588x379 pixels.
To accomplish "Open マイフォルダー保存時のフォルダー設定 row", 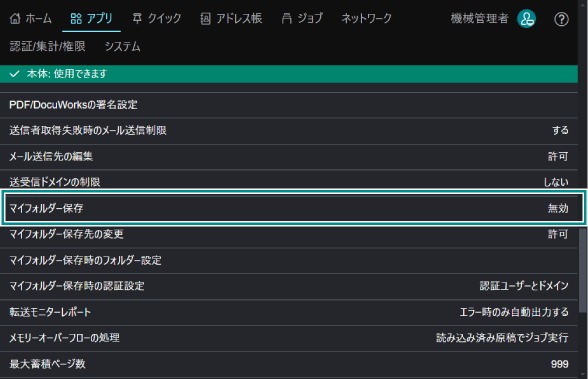I will coord(289,260).
